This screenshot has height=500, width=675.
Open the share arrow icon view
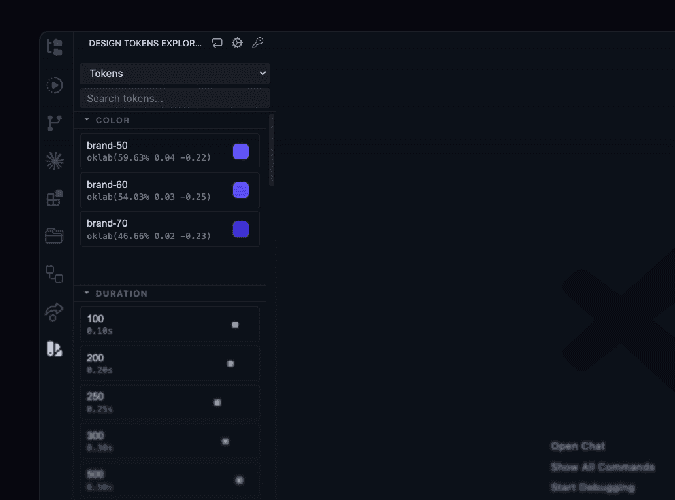pyautogui.click(x=54, y=312)
